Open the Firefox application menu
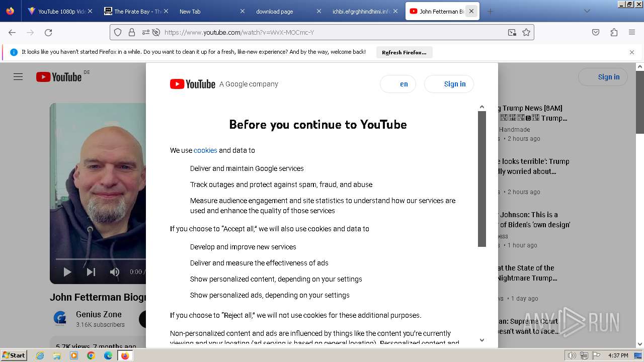This screenshot has width=644, height=362. coord(632,32)
